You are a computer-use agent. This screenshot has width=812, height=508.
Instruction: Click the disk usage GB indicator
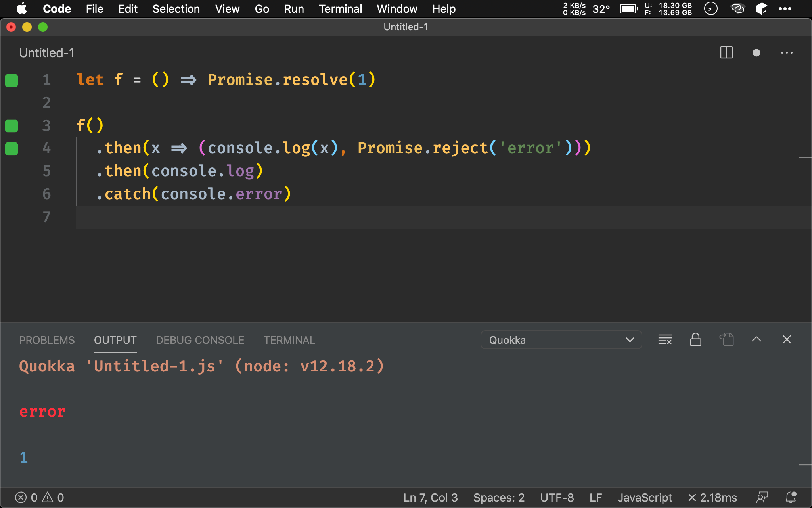(668, 9)
